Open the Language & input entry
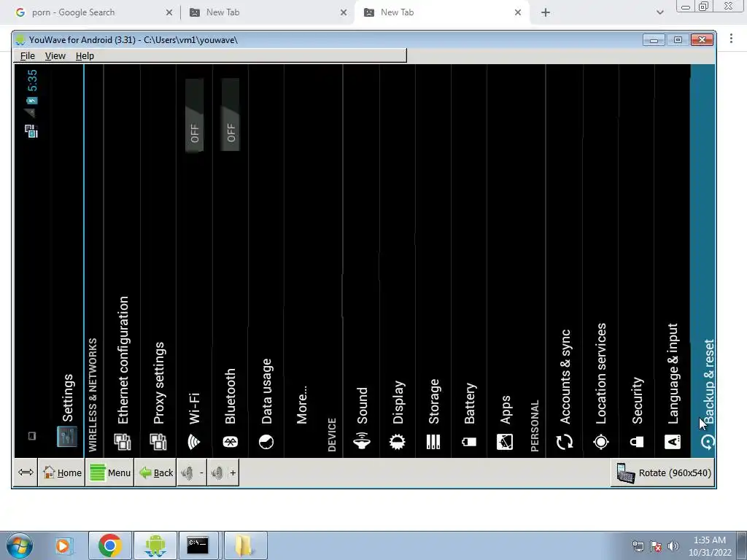This screenshot has width=747, height=560. [673, 261]
